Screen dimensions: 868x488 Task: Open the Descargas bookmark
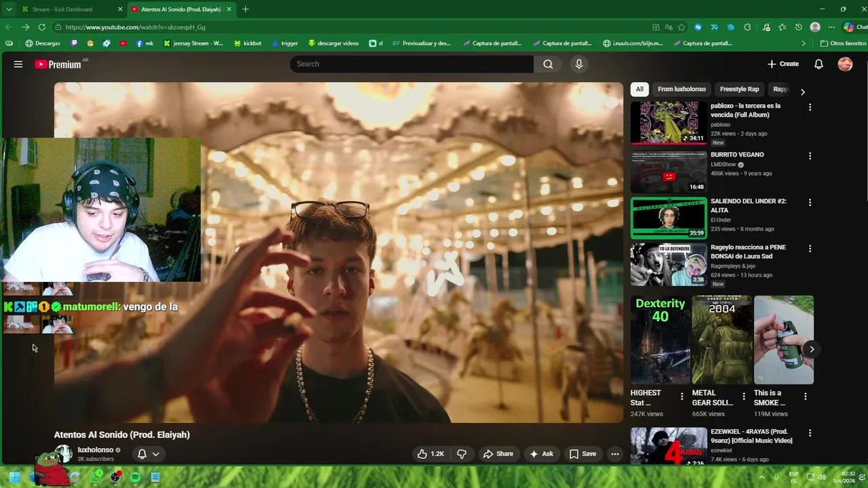coord(42,43)
